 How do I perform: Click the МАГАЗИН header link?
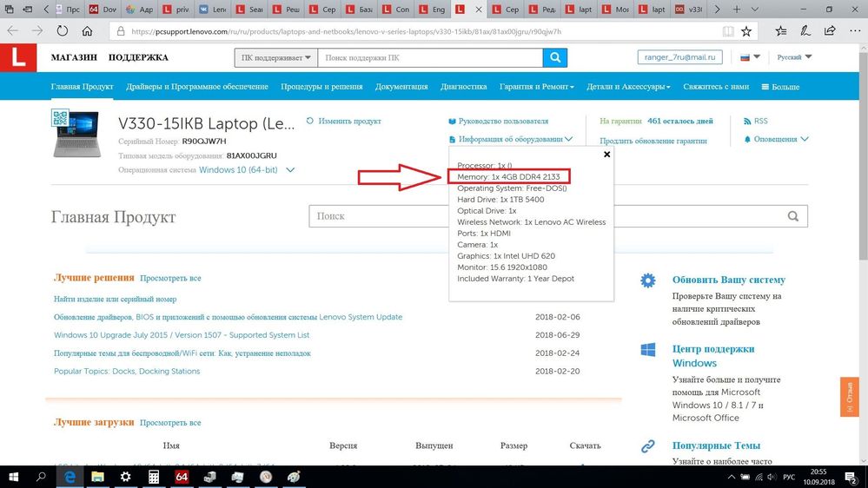tap(74, 57)
